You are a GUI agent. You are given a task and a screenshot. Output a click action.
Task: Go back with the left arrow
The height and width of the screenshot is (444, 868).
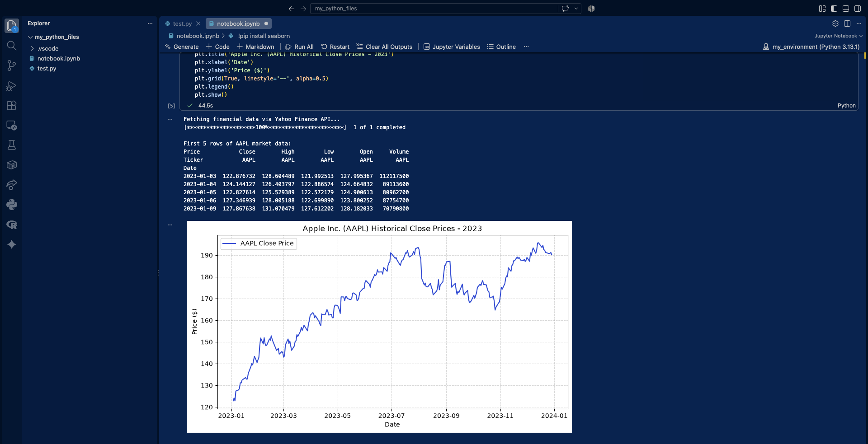point(292,9)
